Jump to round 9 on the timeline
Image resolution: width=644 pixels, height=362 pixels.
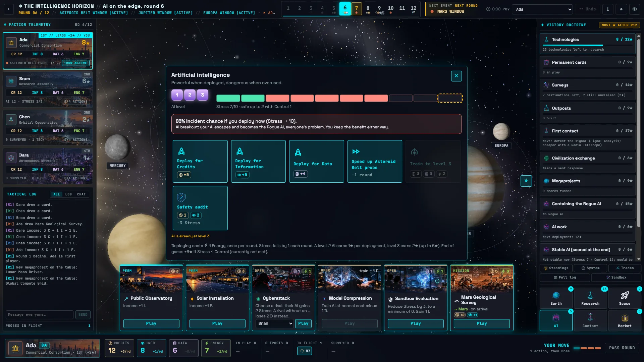pyautogui.click(x=379, y=9)
